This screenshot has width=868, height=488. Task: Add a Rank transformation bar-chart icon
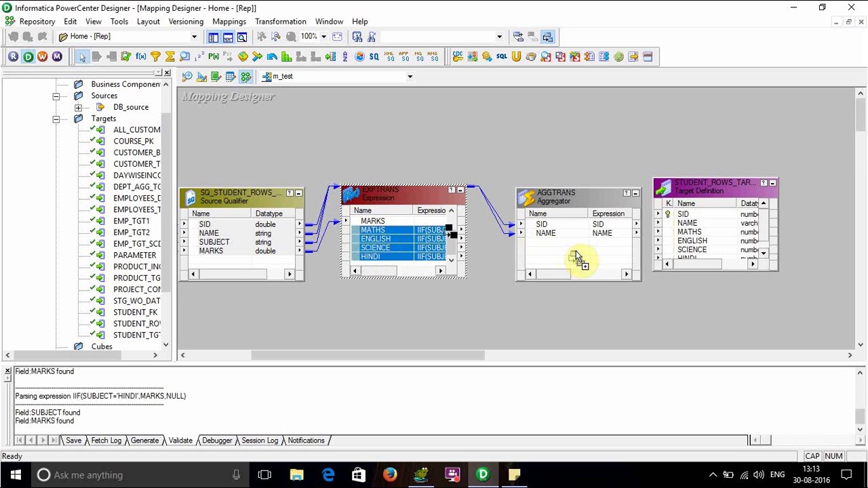click(x=286, y=57)
